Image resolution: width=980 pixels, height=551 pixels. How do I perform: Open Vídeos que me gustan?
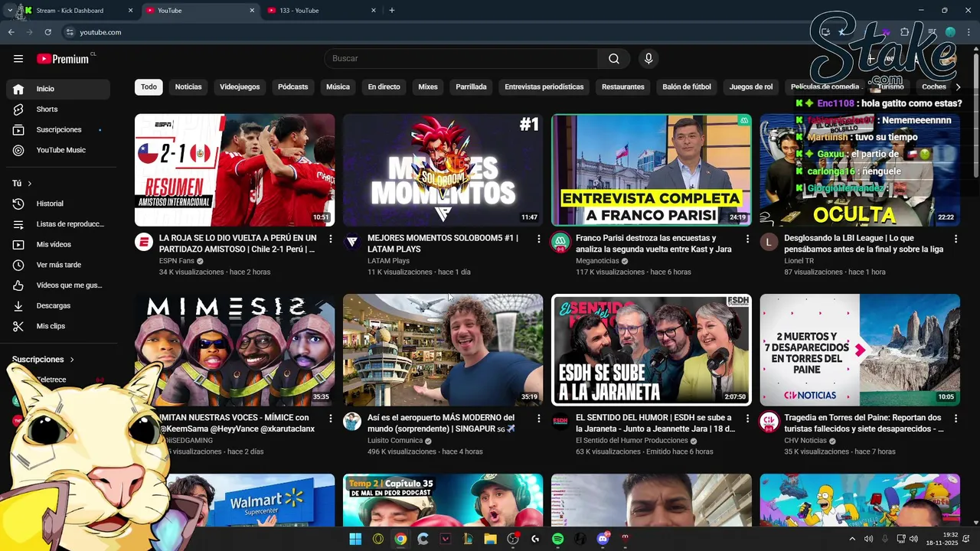click(58, 285)
